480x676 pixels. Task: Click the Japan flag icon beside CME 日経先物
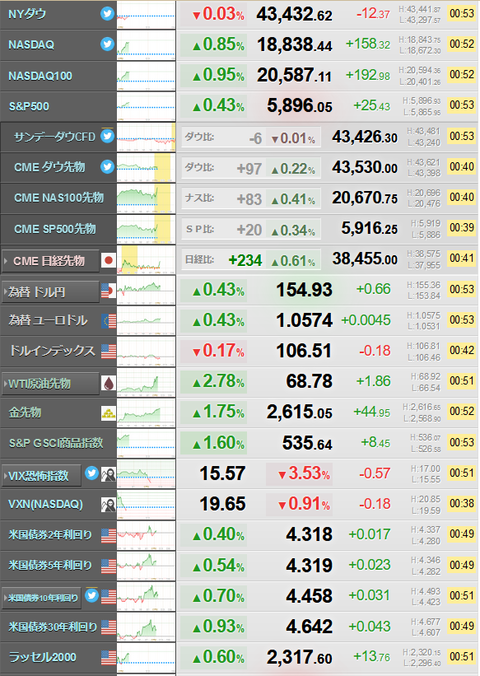click(109, 260)
